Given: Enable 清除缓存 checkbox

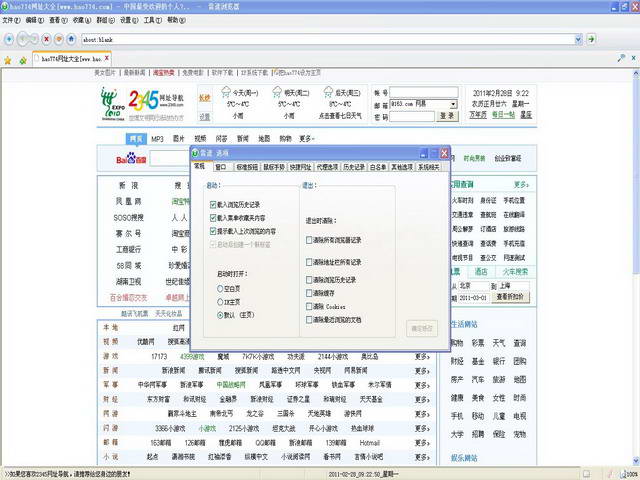Looking at the screenshot, I should pyautogui.click(x=309, y=293).
